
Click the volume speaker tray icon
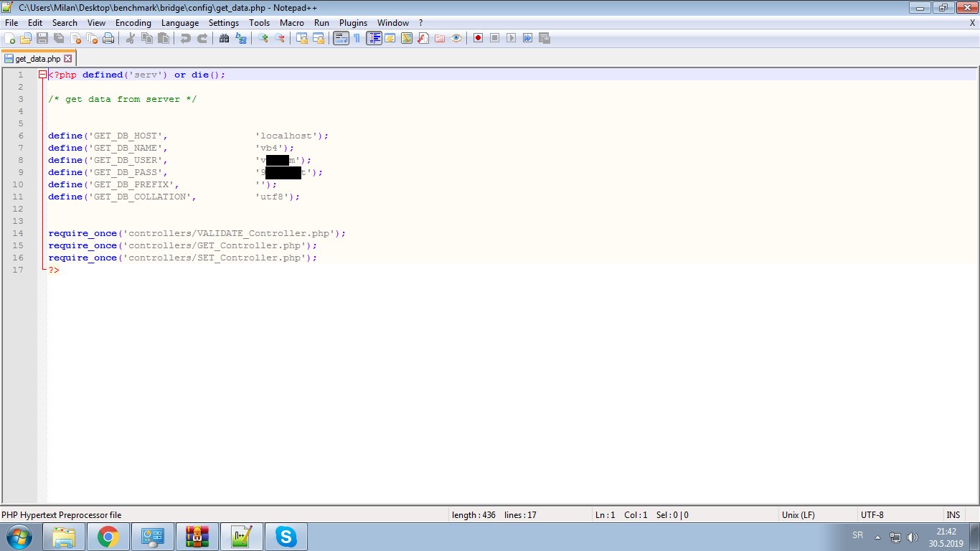click(913, 537)
